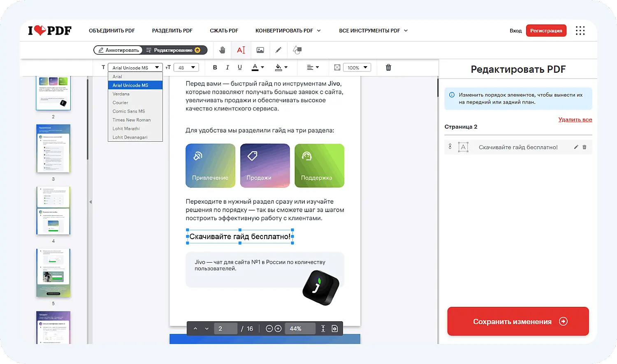Open the 100% opacity dropdown
The width and height of the screenshot is (617, 364).
357,67
